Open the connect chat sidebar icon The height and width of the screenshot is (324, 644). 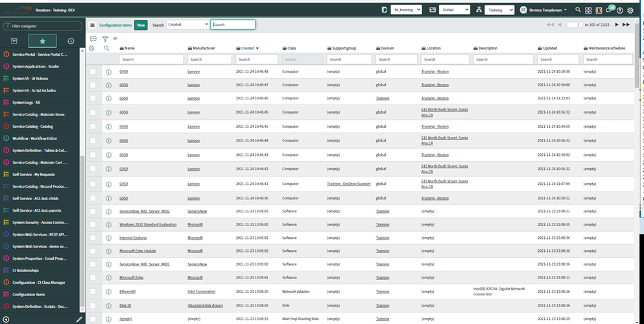coord(610,10)
